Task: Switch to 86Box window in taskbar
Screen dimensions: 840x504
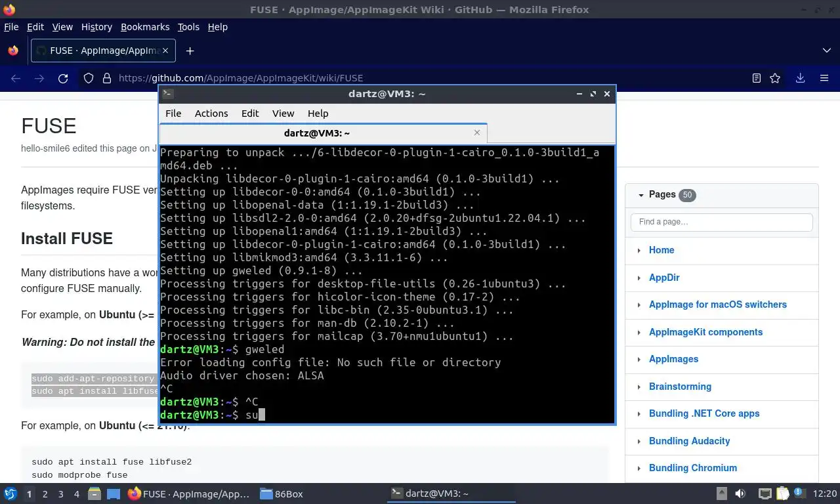Action: (x=282, y=493)
